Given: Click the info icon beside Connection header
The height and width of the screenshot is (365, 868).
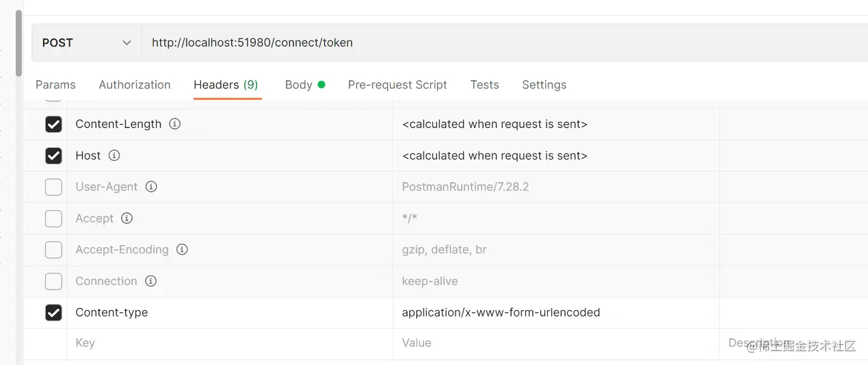Looking at the screenshot, I should (x=151, y=281).
